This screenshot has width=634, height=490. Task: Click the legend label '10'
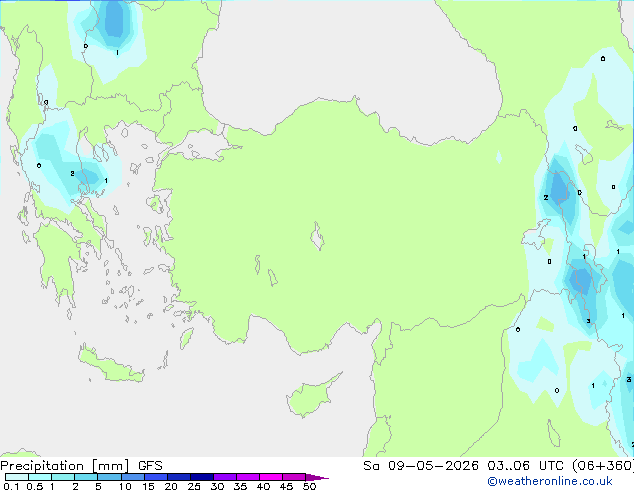pos(125,486)
